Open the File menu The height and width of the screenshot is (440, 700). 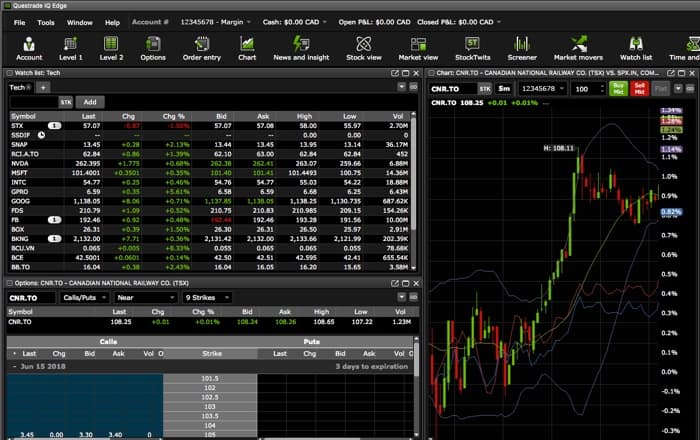click(20, 22)
